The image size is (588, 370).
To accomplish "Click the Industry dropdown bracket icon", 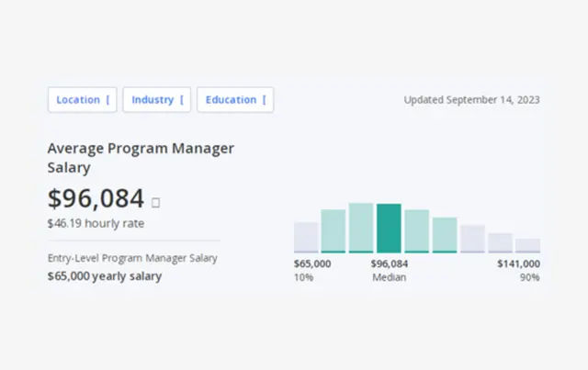I will click(x=182, y=100).
